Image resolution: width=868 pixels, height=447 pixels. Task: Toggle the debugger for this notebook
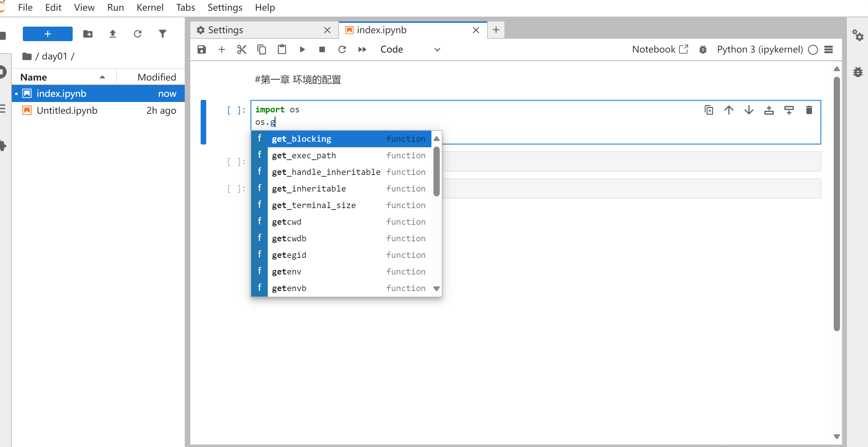[703, 49]
